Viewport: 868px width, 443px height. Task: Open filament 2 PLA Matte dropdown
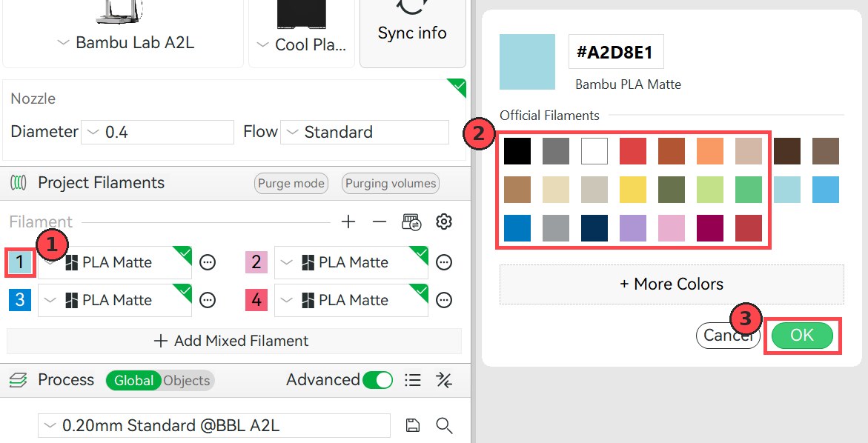(x=351, y=262)
